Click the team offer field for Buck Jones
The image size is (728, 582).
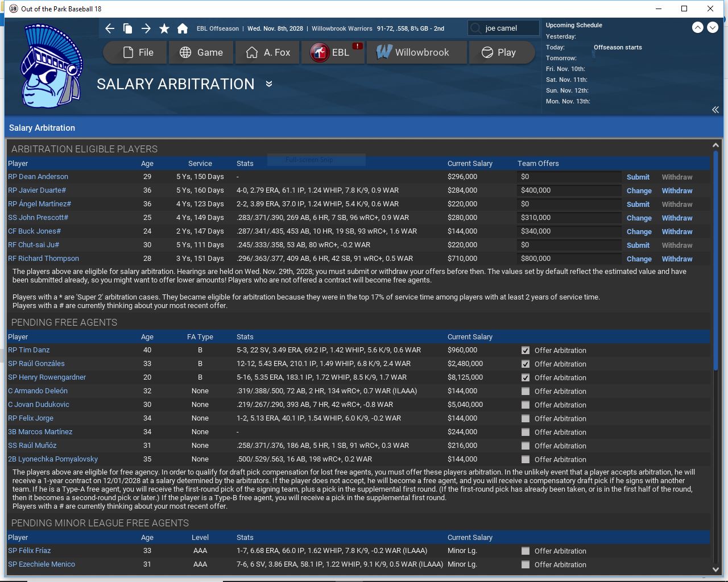click(x=569, y=232)
